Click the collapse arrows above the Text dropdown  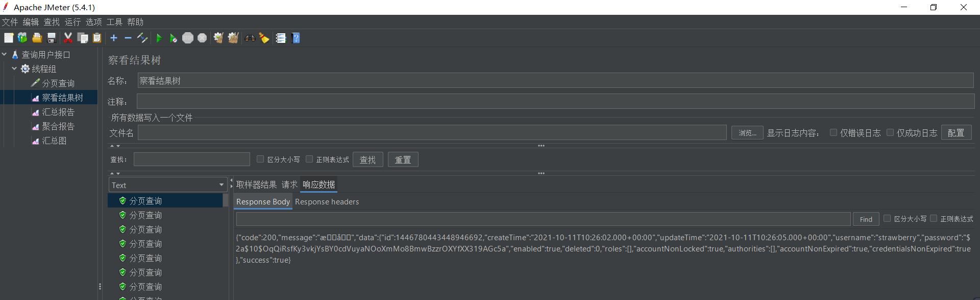coord(115,173)
